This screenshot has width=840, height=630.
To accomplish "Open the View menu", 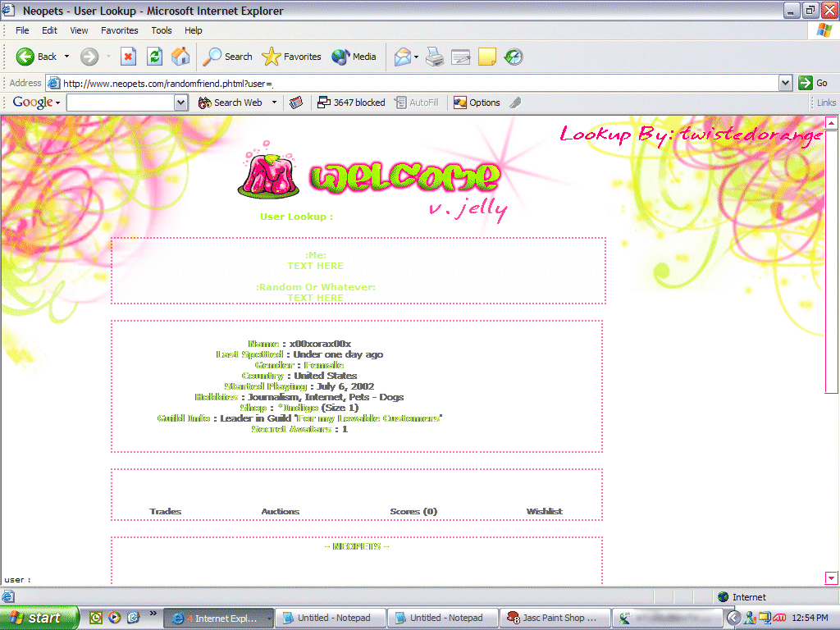I will coord(79,30).
